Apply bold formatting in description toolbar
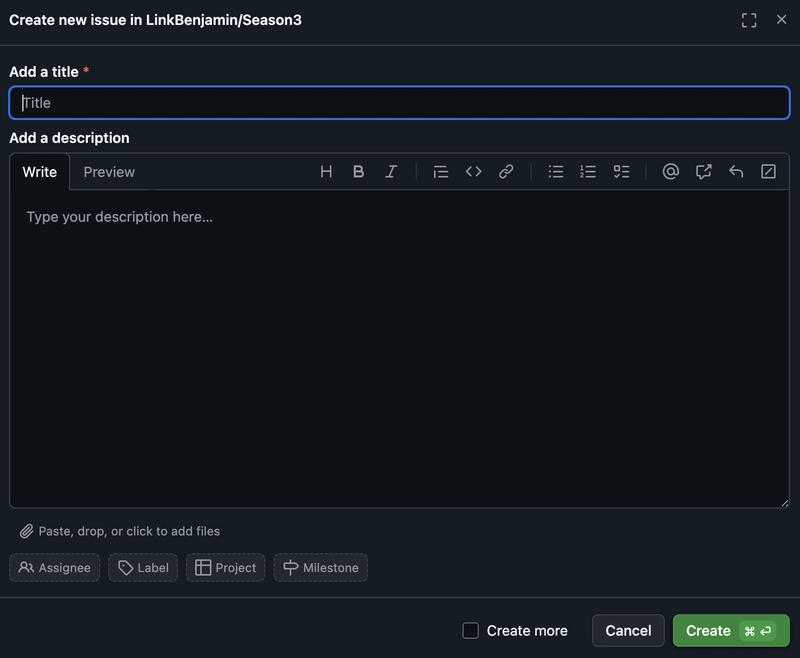The width and height of the screenshot is (800, 658). click(358, 172)
